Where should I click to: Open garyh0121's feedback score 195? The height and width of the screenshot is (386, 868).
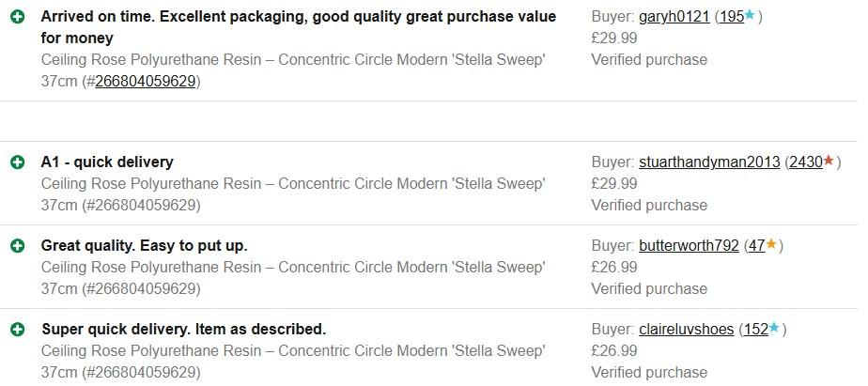(x=731, y=18)
